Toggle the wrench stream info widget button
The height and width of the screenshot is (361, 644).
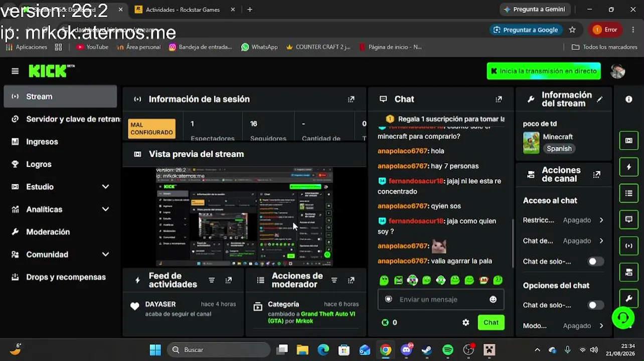click(x=628, y=298)
